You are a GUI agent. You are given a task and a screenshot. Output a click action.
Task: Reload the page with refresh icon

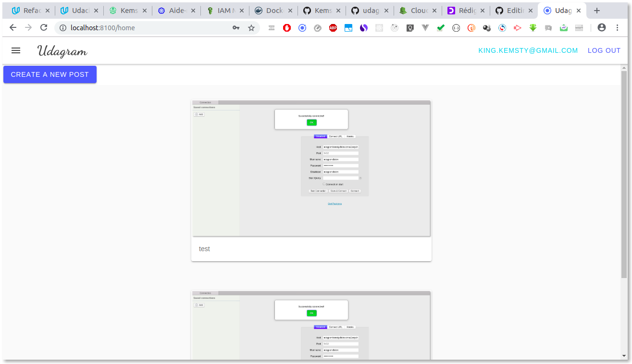tap(44, 28)
